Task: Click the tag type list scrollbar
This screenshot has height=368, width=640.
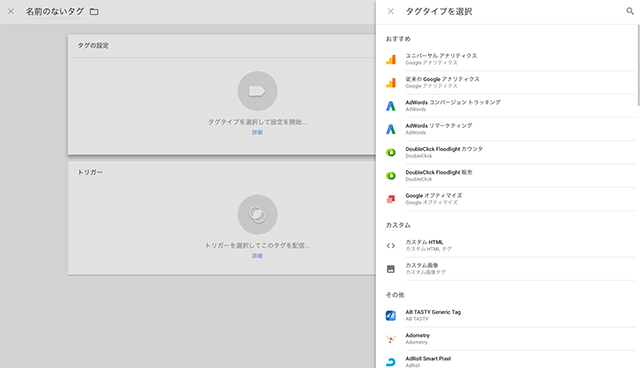Action: [638, 65]
